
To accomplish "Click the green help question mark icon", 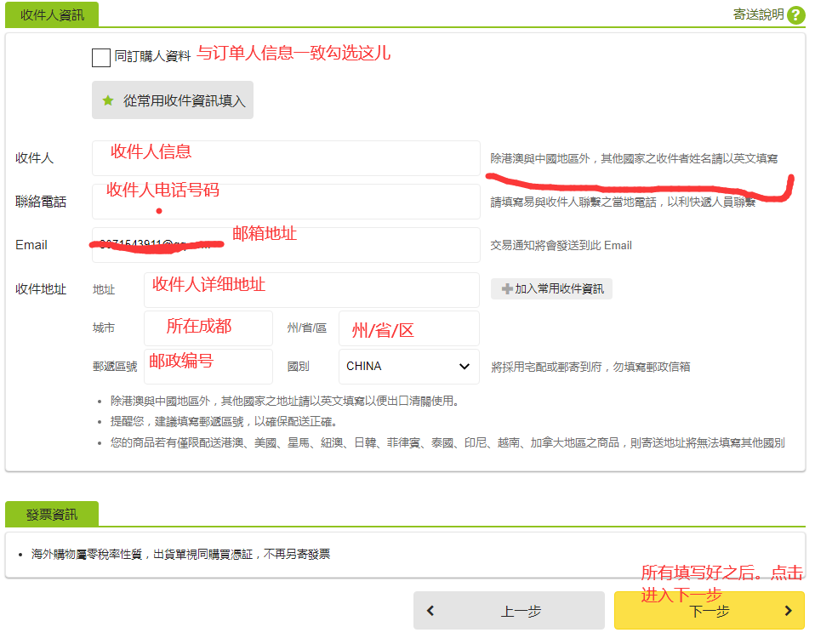I will click(x=795, y=15).
